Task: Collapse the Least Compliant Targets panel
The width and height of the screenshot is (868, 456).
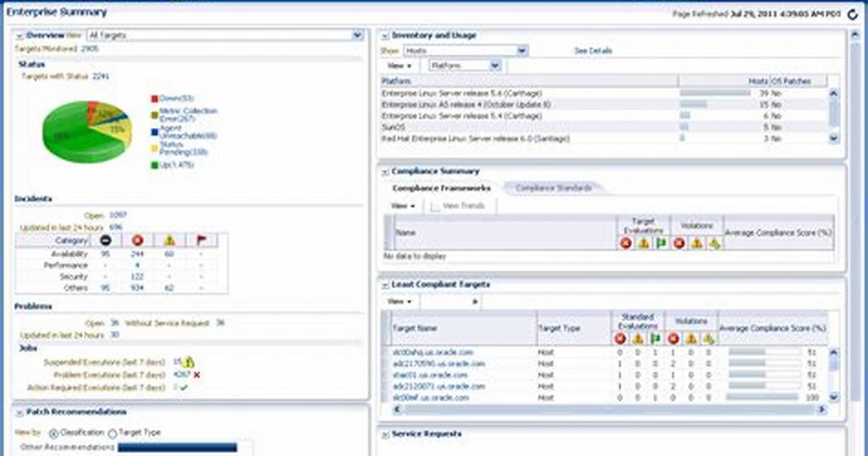Action: tap(385, 285)
